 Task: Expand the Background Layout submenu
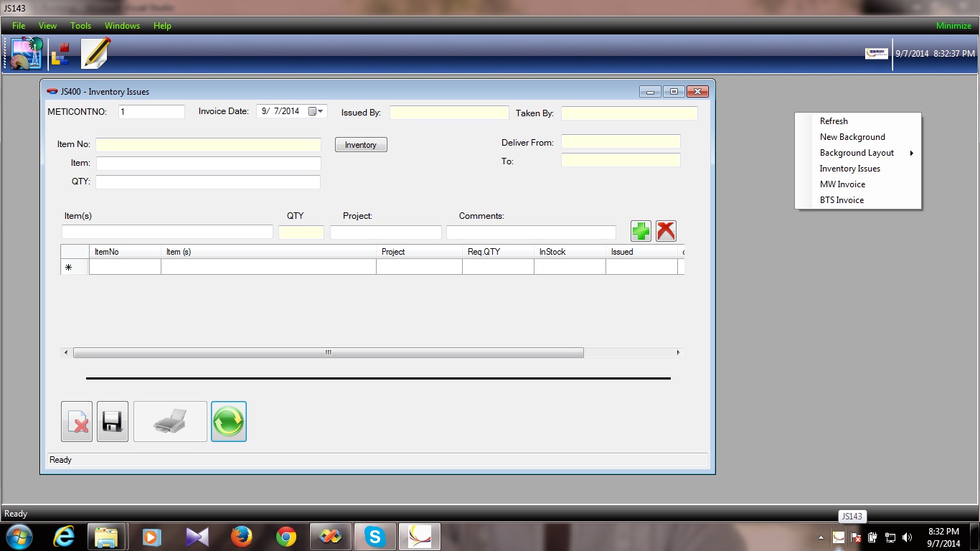[857, 153]
